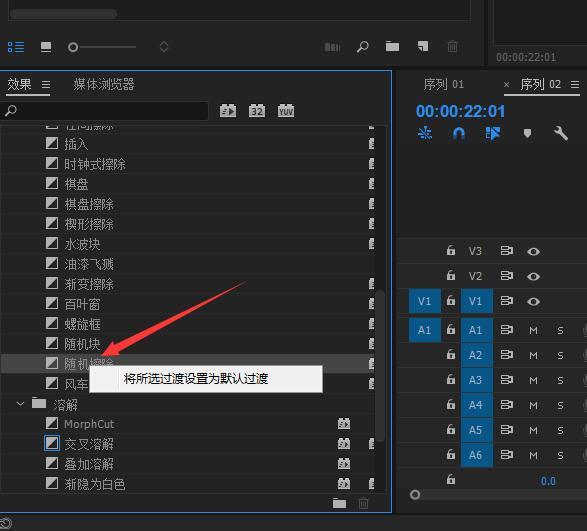This screenshot has height=531, width=587.
Task: Create new custom bin in Effects panel
Action: (340, 504)
